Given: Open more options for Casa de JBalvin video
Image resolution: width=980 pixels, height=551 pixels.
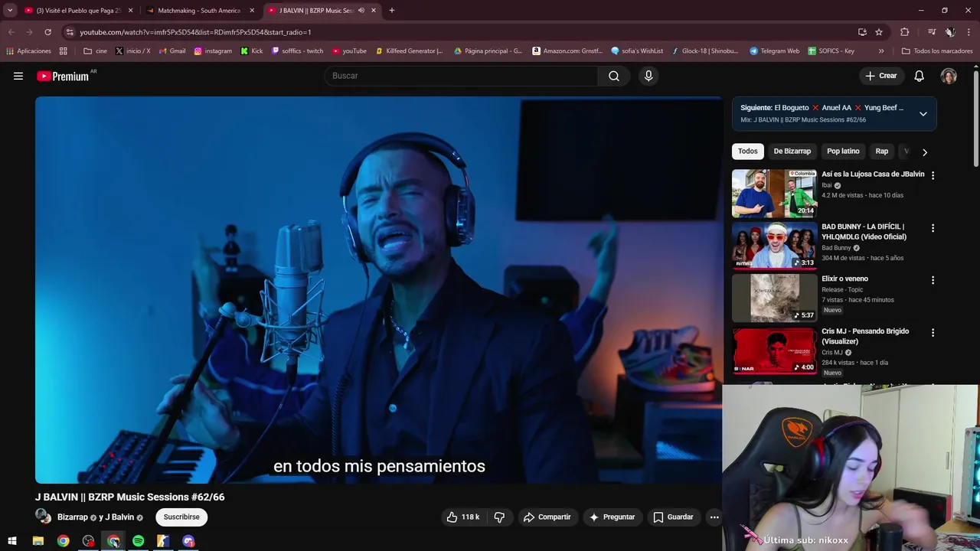Looking at the screenshot, I should pyautogui.click(x=933, y=175).
